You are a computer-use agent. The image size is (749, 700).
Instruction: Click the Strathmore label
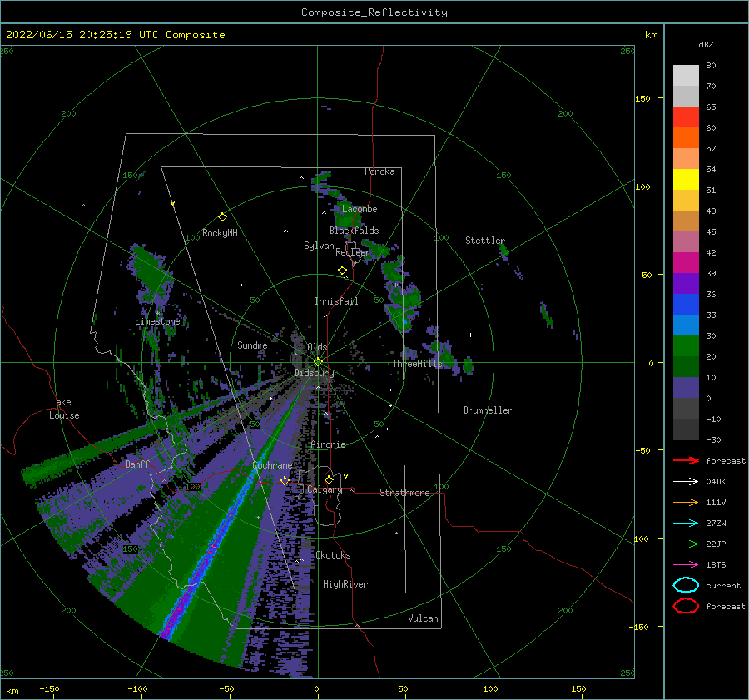(x=404, y=493)
